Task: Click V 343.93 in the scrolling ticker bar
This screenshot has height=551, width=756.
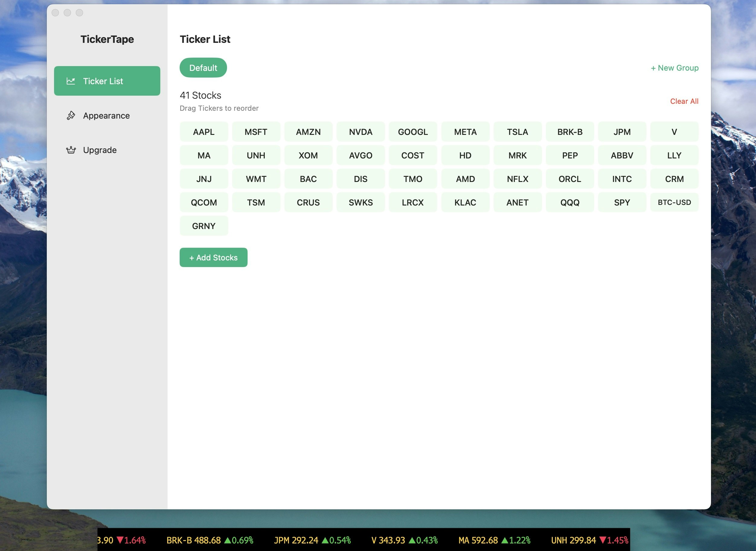Action: coord(388,540)
